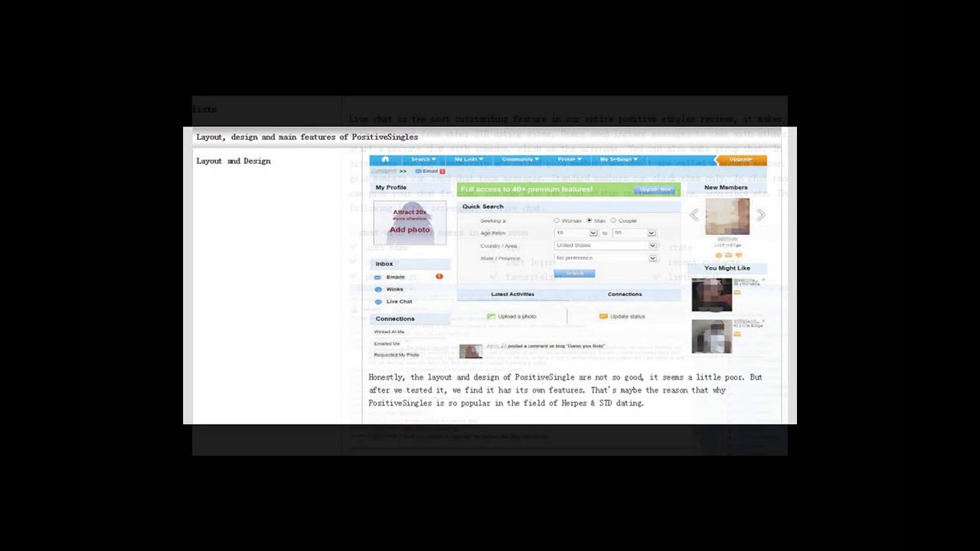Click Upgrade Now in premium banner
Screen dimensions: 980x551
click(x=655, y=189)
